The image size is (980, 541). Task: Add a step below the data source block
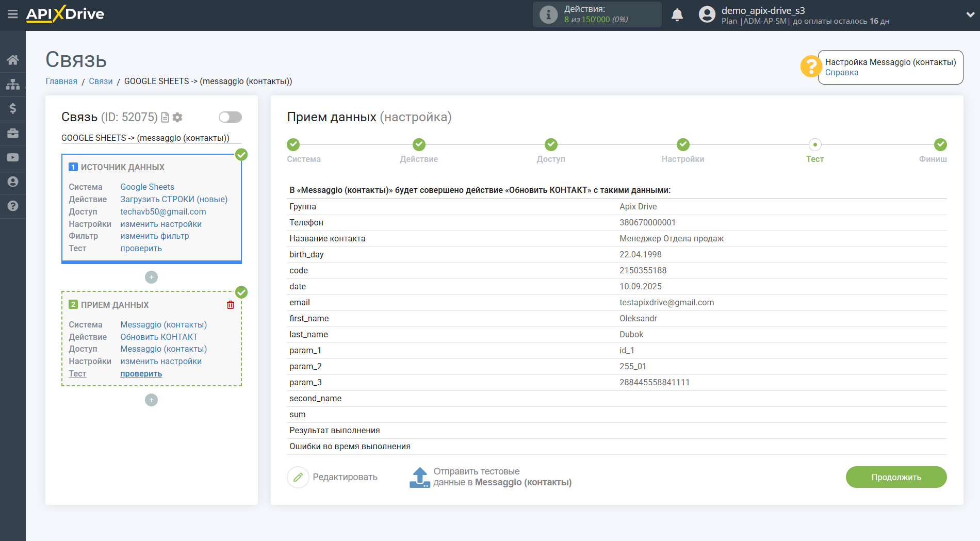[x=151, y=277]
